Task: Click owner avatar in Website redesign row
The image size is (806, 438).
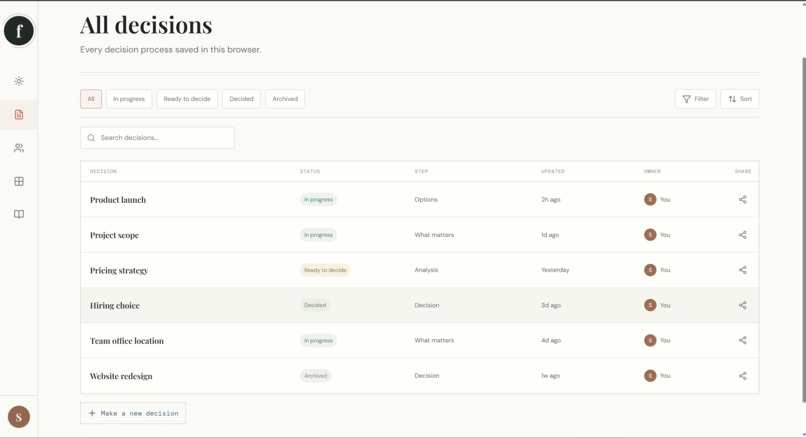Action: click(x=650, y=376)
